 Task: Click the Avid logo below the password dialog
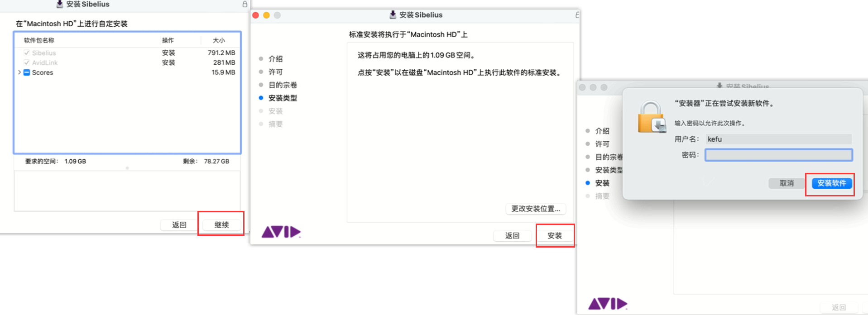click(608, 304)
